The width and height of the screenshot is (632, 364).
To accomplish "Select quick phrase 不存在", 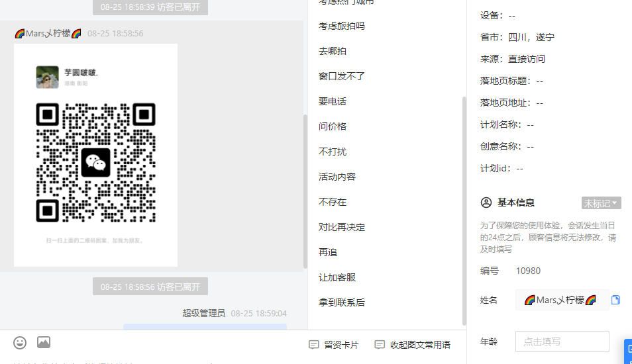I will point(332,202).
